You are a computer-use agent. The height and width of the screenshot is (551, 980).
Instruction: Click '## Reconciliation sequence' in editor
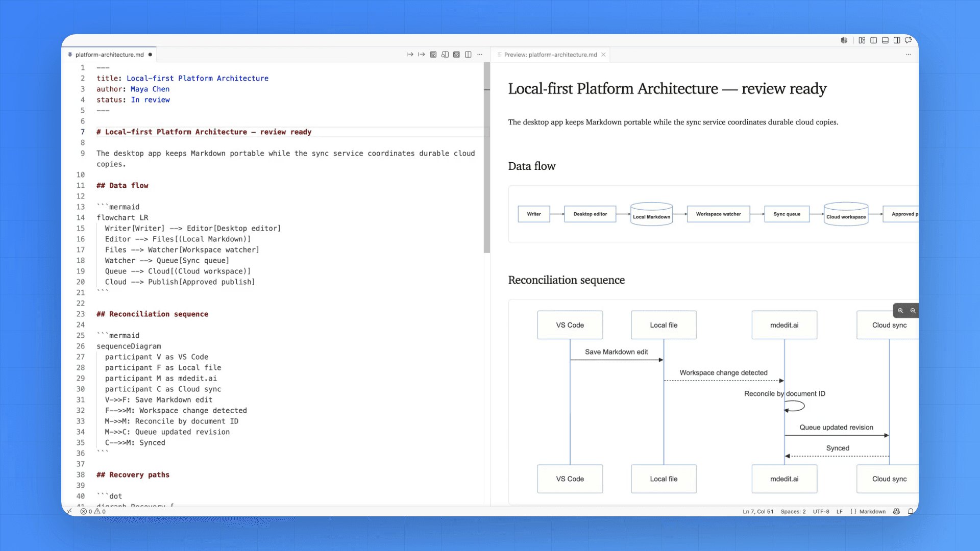coord(152,314)
